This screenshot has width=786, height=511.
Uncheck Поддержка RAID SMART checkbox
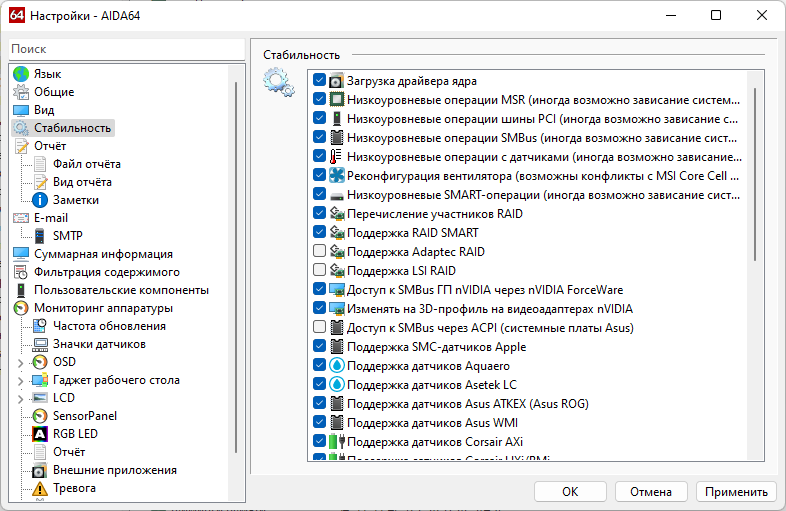(x=319, y=232)
